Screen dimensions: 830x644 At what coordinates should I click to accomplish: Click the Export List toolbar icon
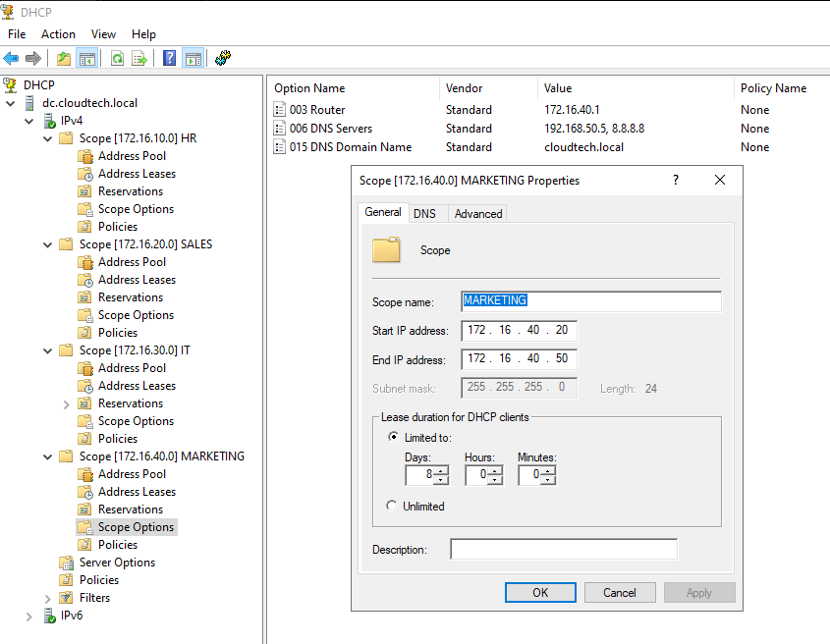[x=139, y=58]
